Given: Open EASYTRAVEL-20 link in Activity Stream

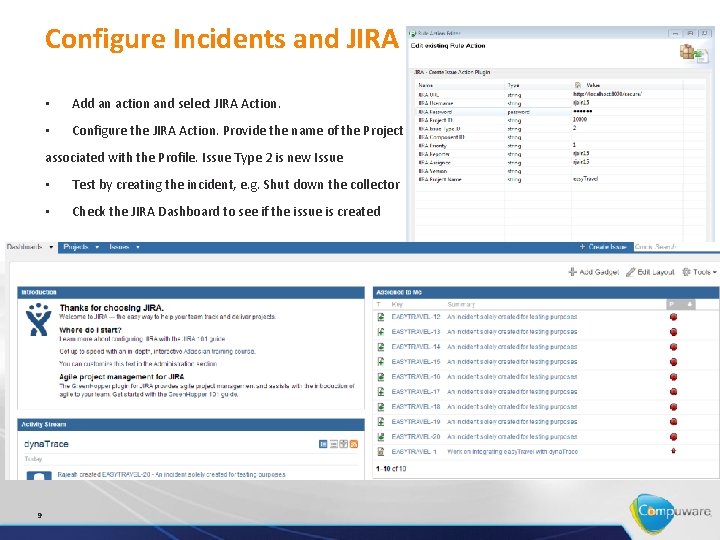Looking at the screenshot, I should pyautogui.click(x=125, y=474).
